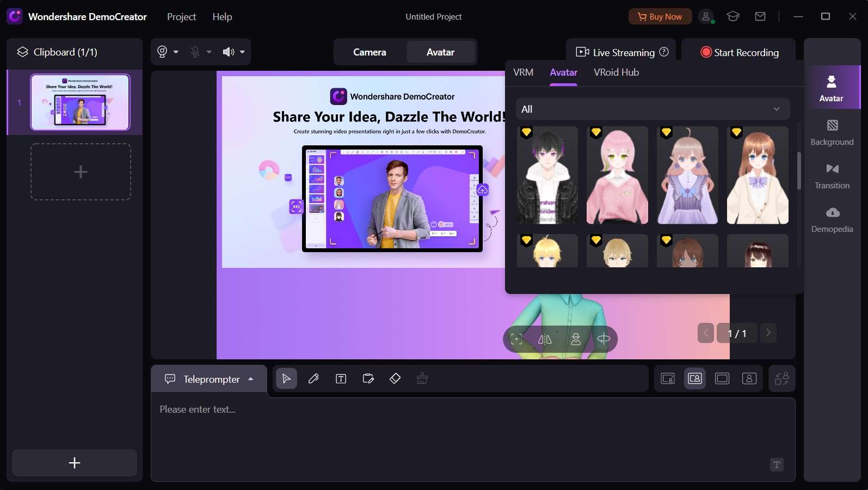The width and height of the screenshot is (868, 490).
Task: Open the Help menu
Action: point(222,17)
